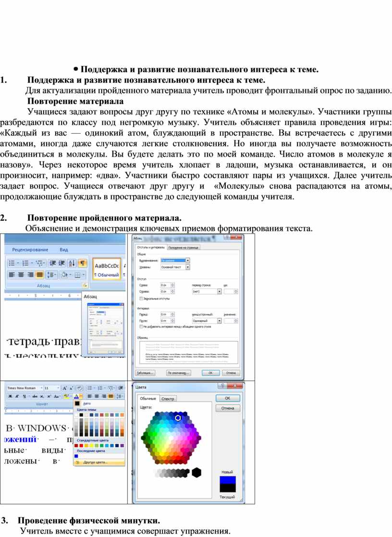Expand the Выравнивание combo box
The image size is (392, 537).
click(188, 260)
